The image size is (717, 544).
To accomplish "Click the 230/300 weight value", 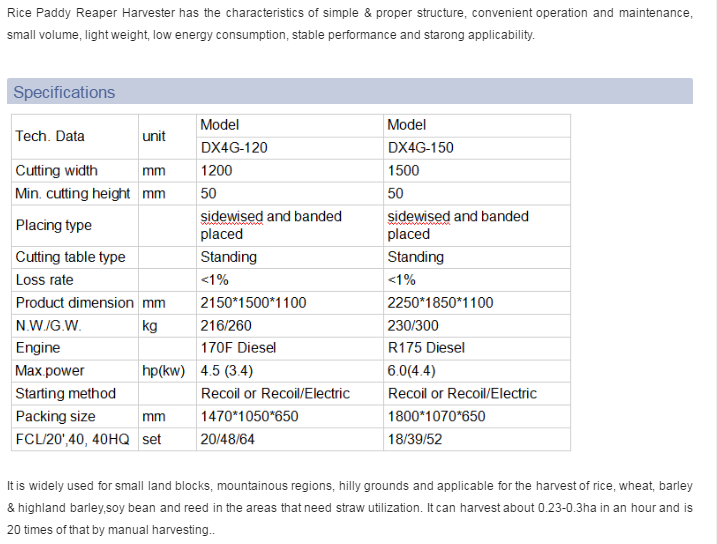I will pyautogui.click(x=415, y=325).
